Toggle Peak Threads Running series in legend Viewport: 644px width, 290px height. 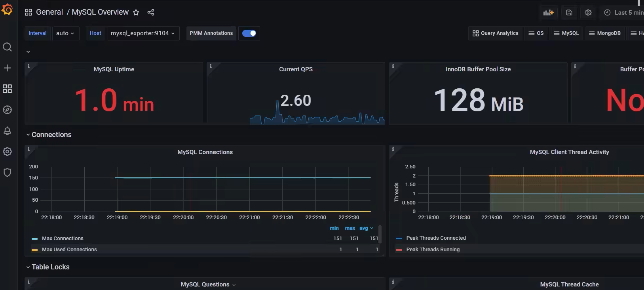433,250
